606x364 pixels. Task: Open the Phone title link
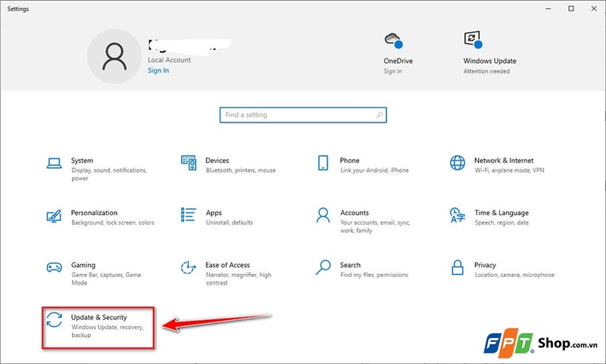click(350, 160)
